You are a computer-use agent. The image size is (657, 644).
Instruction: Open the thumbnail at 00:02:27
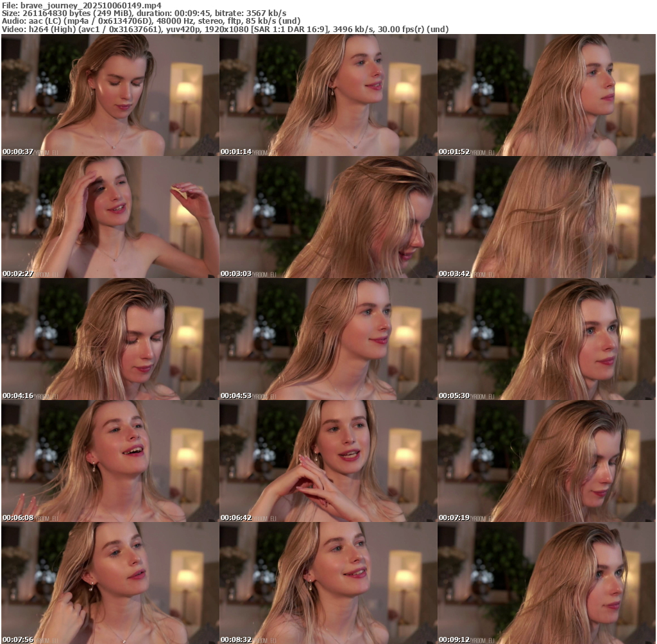110,217
